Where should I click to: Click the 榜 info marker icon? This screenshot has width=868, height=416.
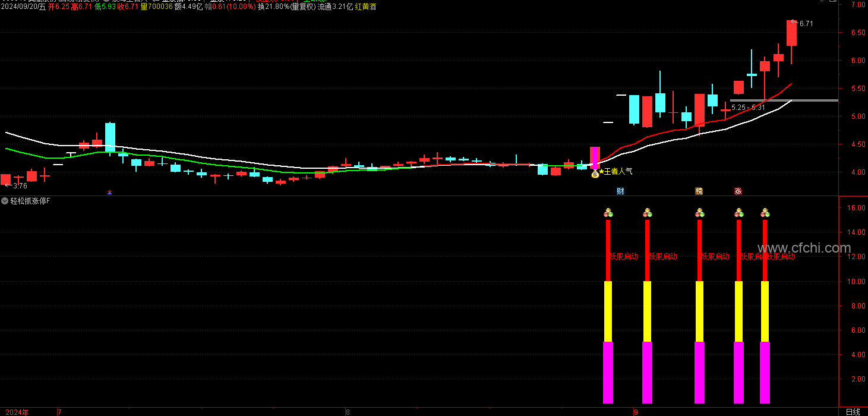699,191
